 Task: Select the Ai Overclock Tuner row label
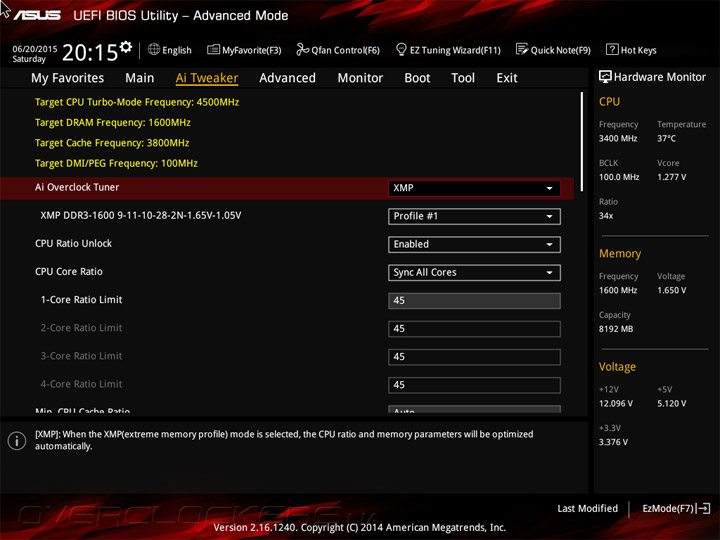tap(77, 187)
